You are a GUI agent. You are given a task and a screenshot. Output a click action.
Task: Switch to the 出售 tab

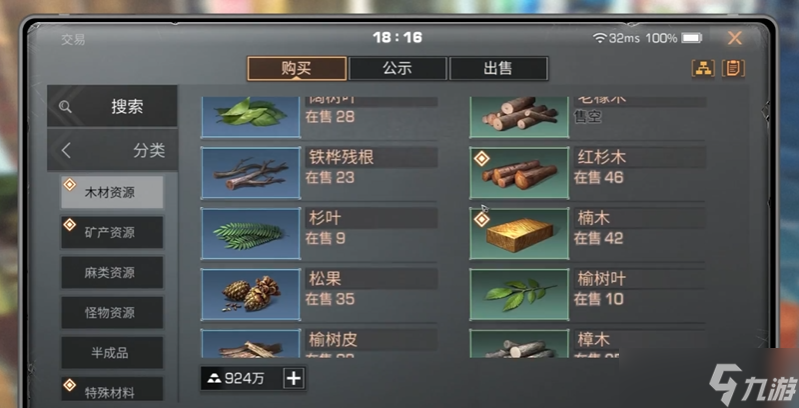click(x=498, y=68)
